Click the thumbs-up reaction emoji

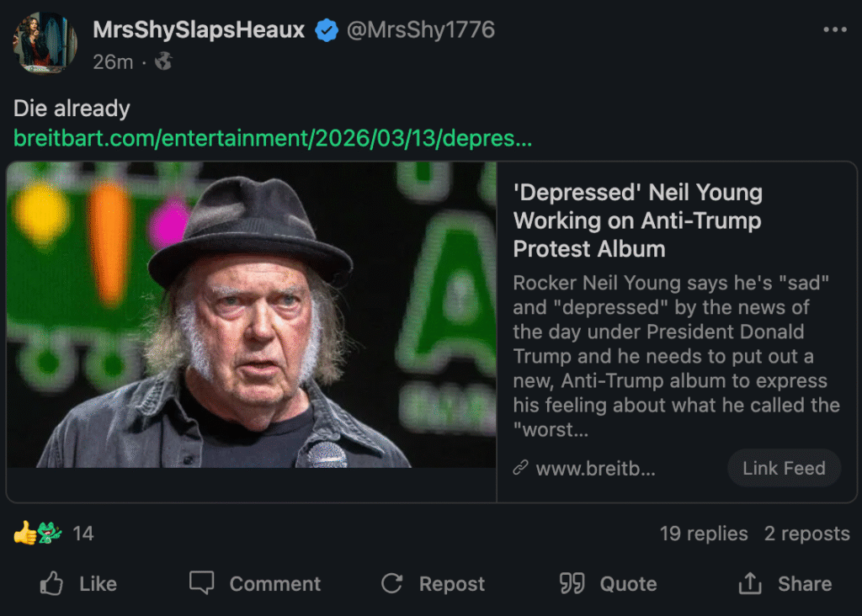coord(24,533)
